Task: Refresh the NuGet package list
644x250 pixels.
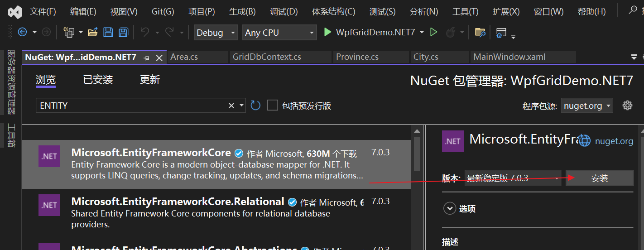Action: 255,106
